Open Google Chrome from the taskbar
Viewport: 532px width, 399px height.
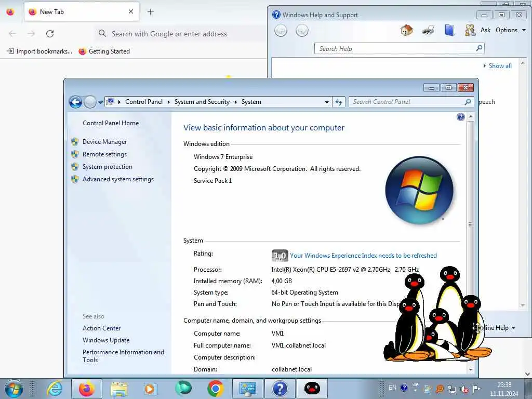coord(216,389)
